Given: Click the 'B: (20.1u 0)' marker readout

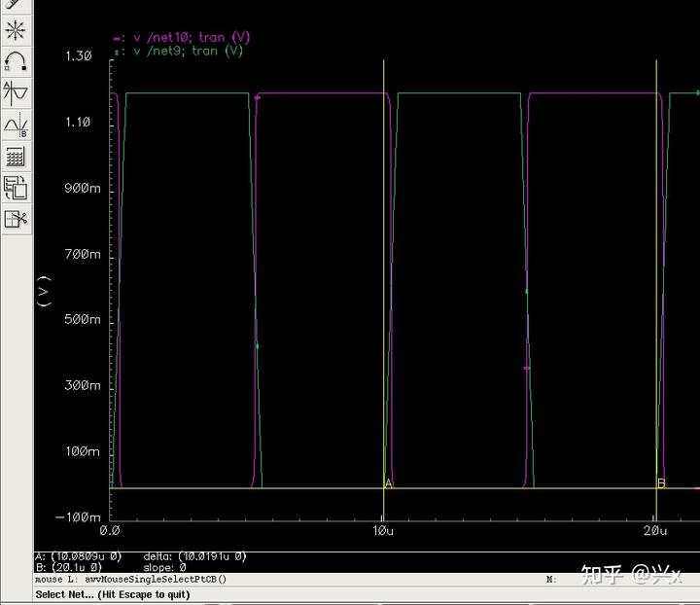Looking at the screenshot, I should pos(68,567).
